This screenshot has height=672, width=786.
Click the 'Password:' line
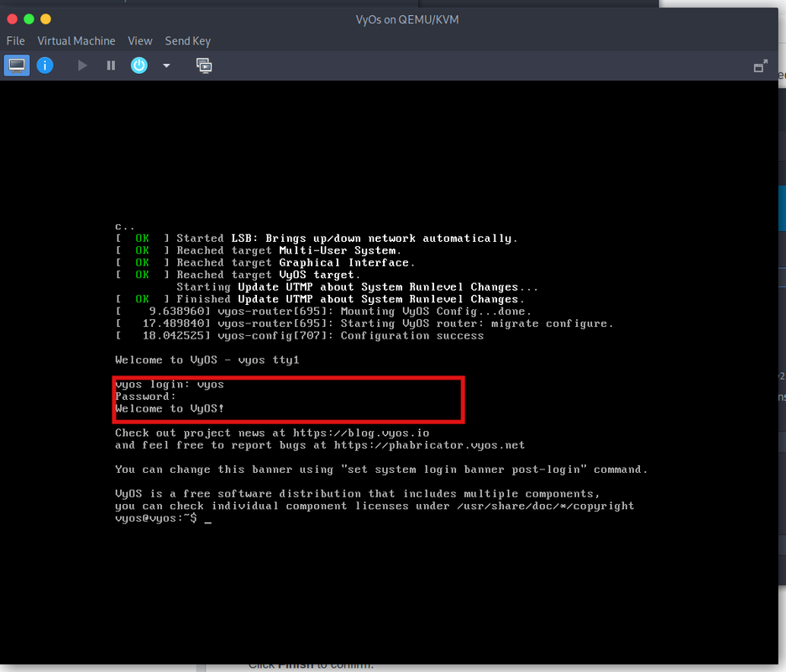point(145,396)
